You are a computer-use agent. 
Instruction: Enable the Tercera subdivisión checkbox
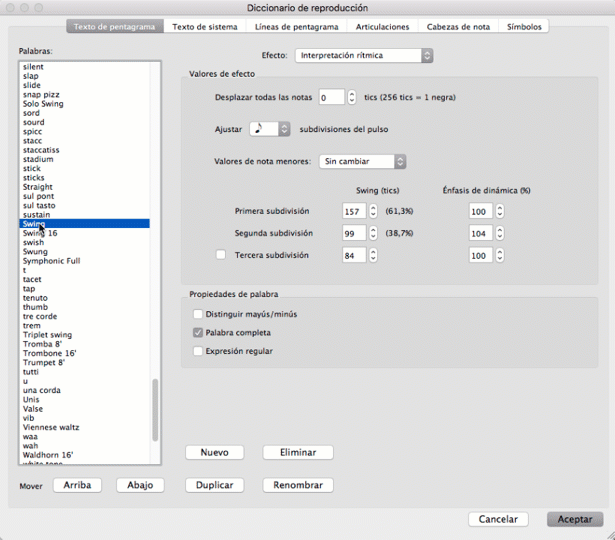click(x=221, y=255)
